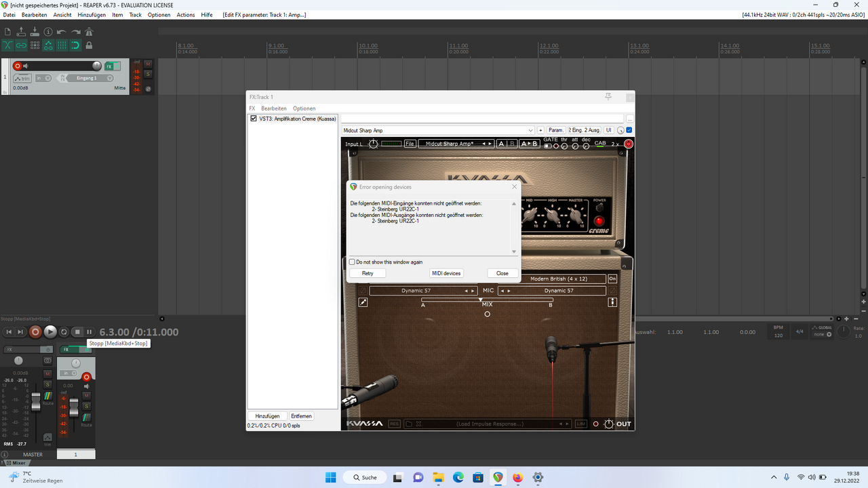
Task: Click the UI button in FX window
Action: tap(609, 130)
